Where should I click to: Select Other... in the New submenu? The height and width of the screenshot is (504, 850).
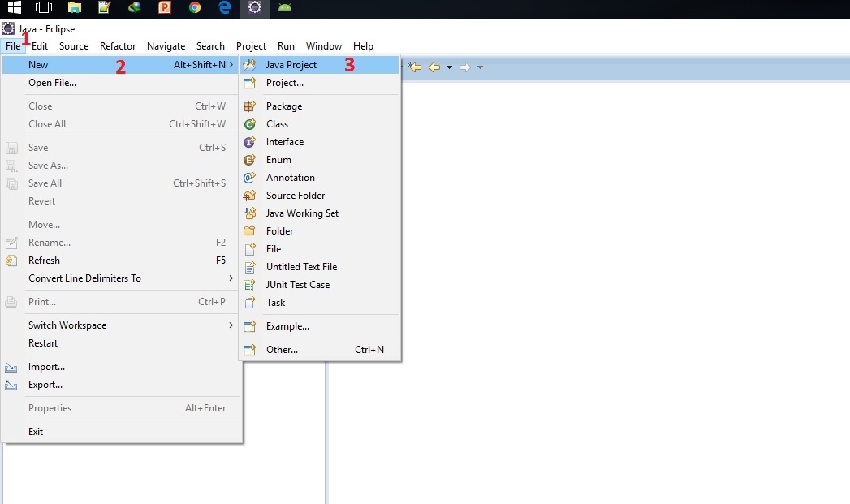[x=282, y=350]
